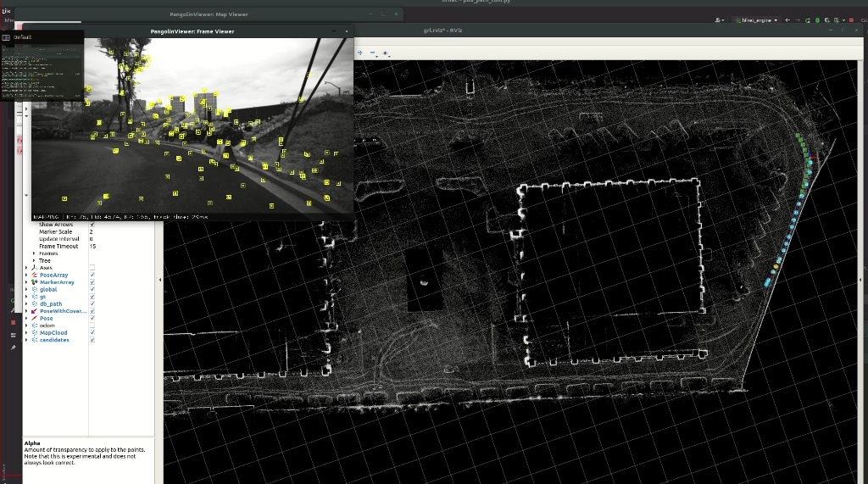Image resolution: width=868 pixels, height=484 pixels.
Task: Click the run with coverage icon
Action: (x=827, y=20)
